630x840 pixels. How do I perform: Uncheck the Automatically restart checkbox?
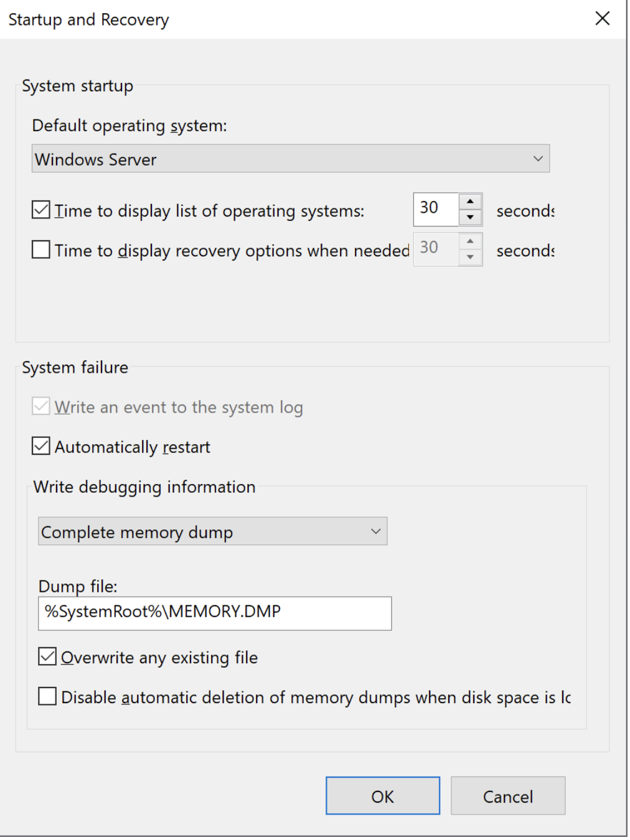(41, 447)
